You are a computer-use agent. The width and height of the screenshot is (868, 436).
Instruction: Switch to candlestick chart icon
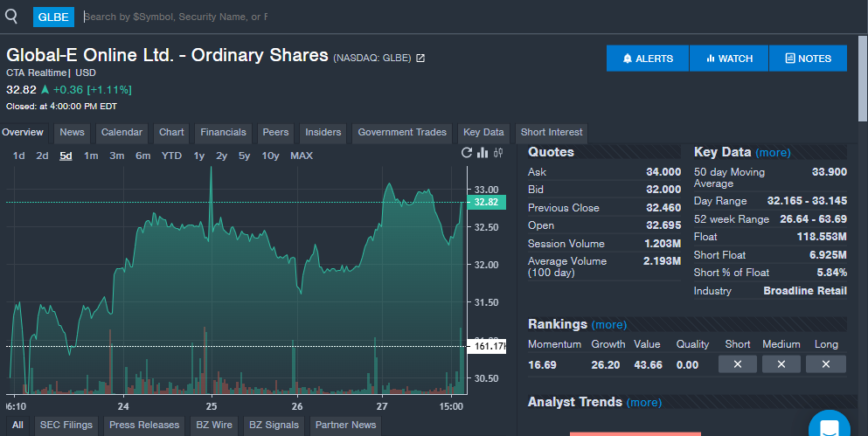click(498, 153)
